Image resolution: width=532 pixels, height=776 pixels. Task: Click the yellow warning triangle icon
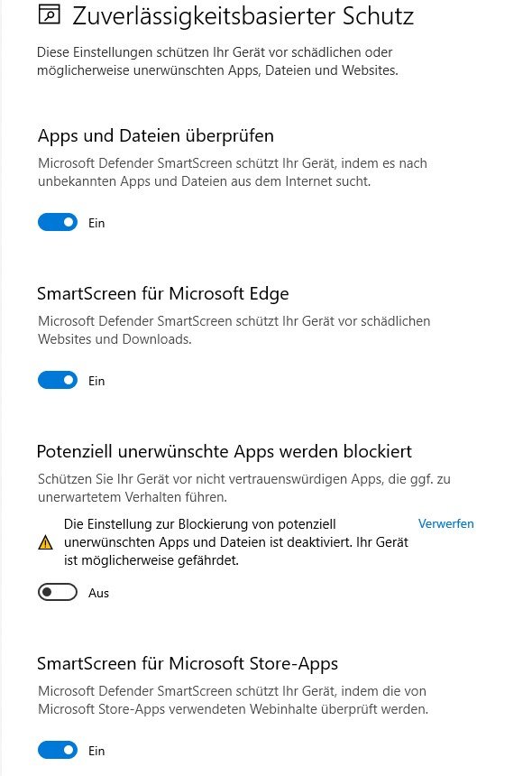click(45, 542)
